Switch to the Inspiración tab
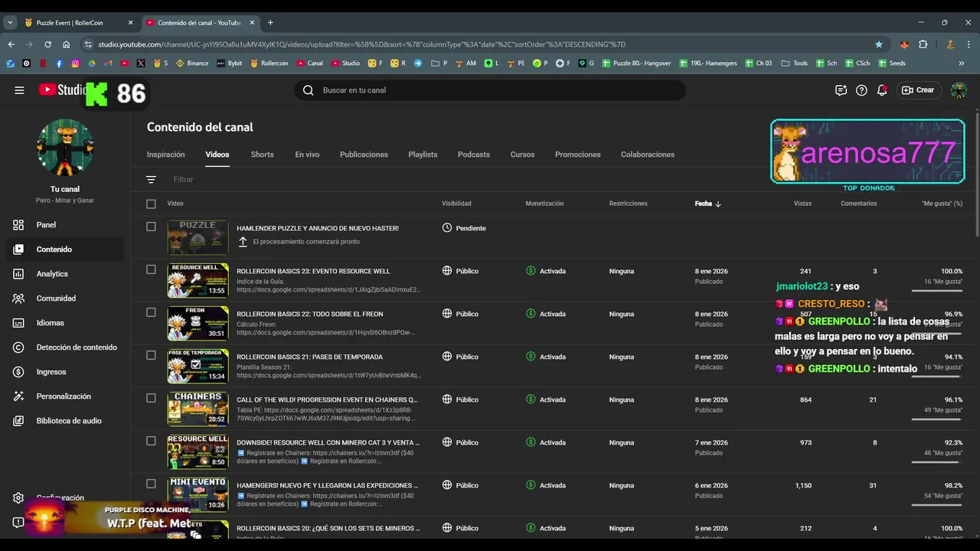The image size is (980, 551). tap(166, 155)
